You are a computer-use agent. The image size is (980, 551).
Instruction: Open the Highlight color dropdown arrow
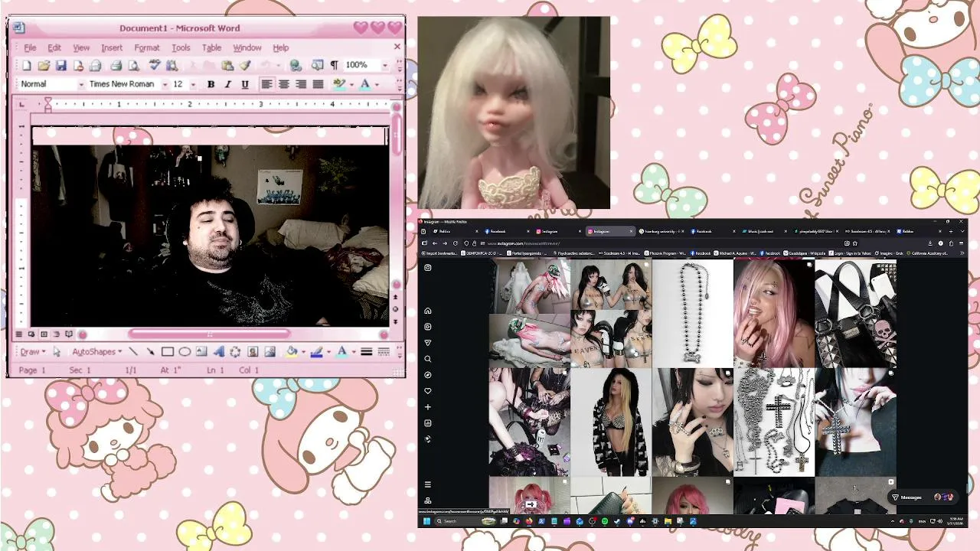(351, 84)
